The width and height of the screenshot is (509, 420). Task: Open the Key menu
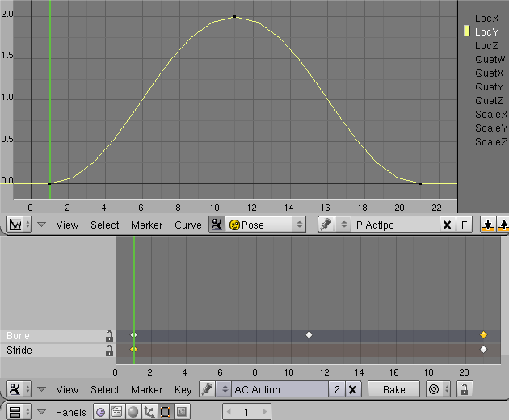[x=183, y=389]
